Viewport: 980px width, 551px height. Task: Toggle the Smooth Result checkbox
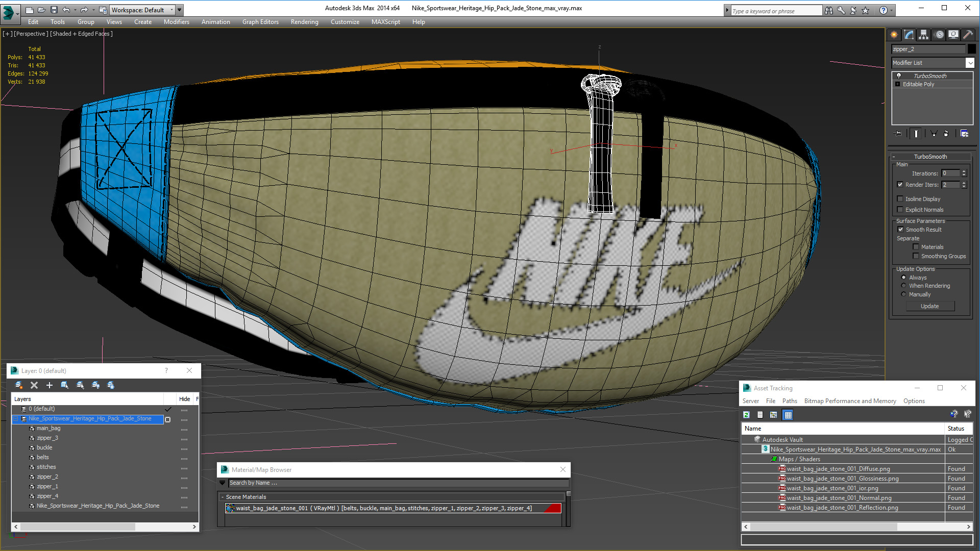[901, 230]
